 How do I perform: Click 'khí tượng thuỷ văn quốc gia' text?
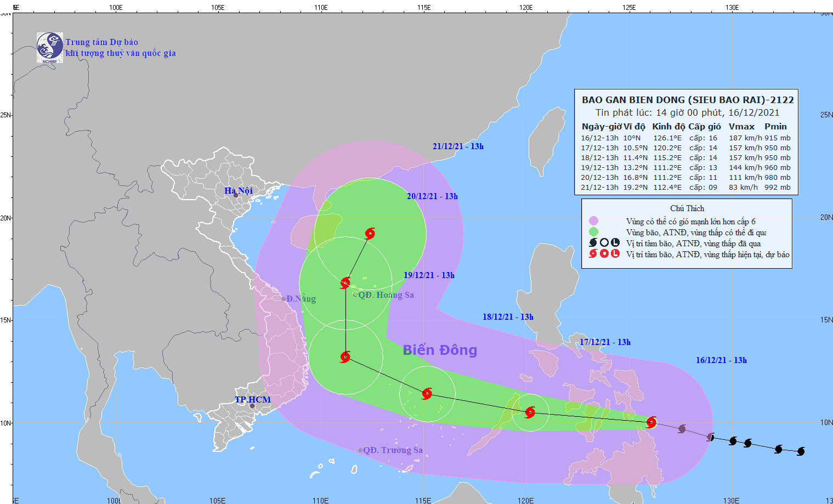coord(121,53)
